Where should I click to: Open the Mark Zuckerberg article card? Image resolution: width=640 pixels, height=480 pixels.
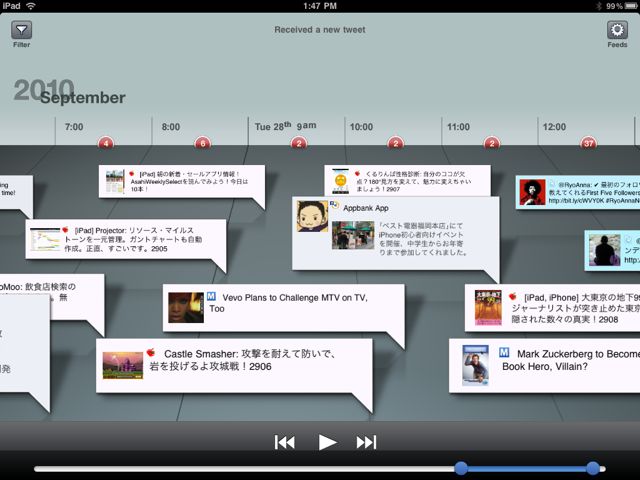tap(544, 365)
